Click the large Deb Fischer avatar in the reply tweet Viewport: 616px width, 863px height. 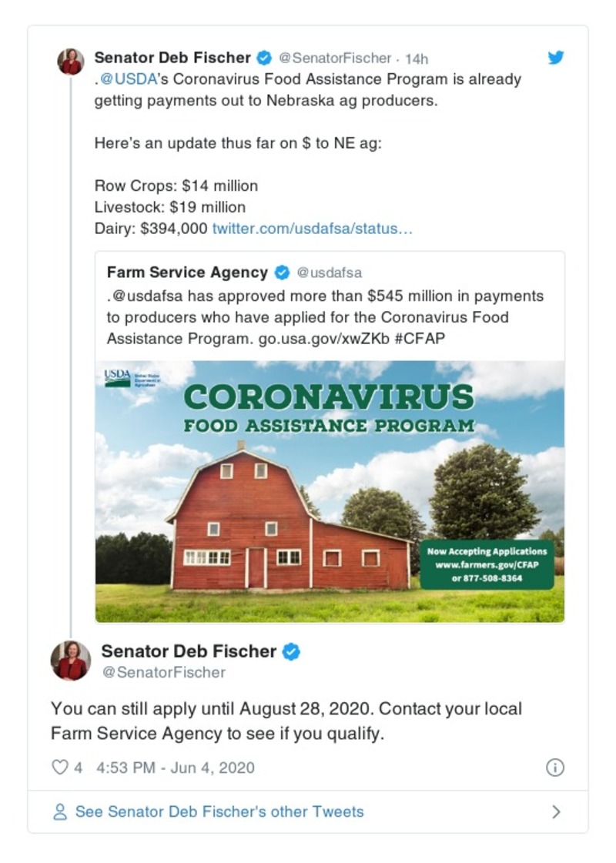(71, 661)
